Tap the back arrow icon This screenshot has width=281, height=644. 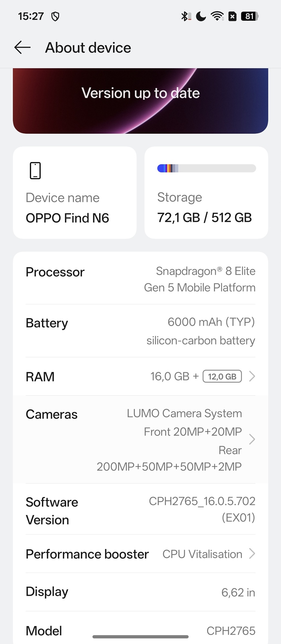coord(23,48)
